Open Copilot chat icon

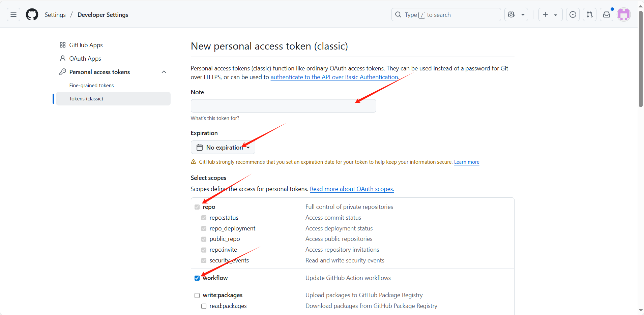coord(511,14)
